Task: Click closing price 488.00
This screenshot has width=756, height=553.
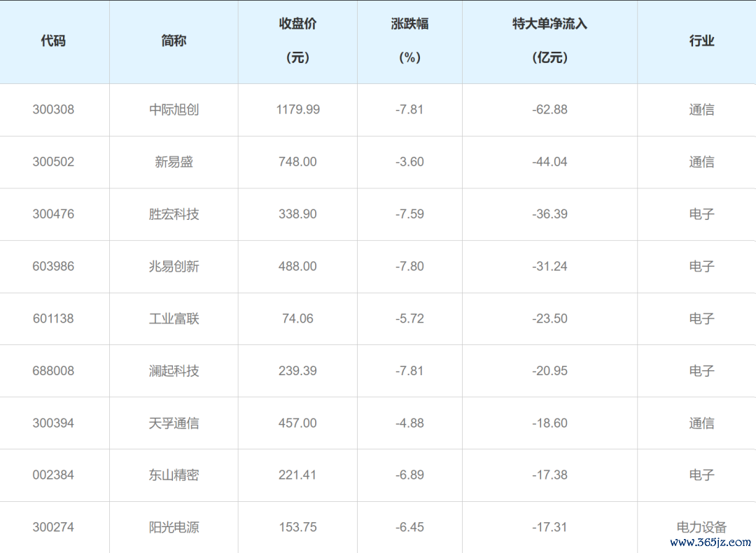Action: tap(297, 266)
